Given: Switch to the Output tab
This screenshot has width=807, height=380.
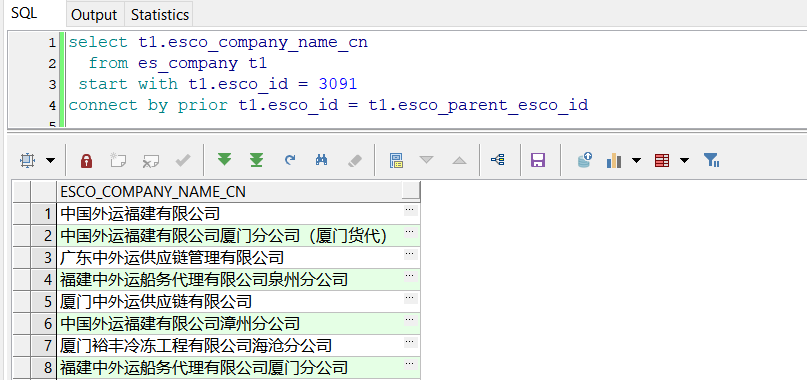Looking at the screenshot, I should point(94,15).
